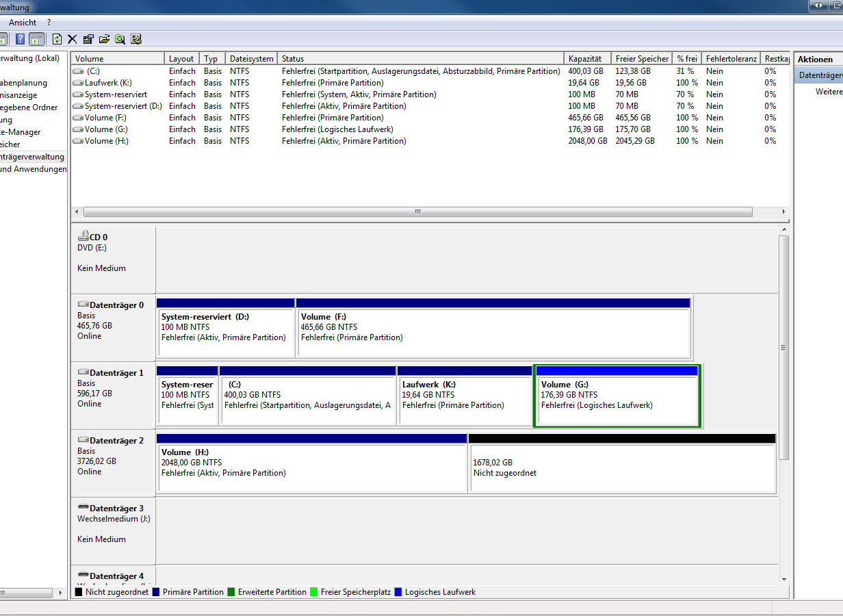Screen dimensions: 843x616
Task: Sort by Dateisystem column header
Action: coord(252,59)
